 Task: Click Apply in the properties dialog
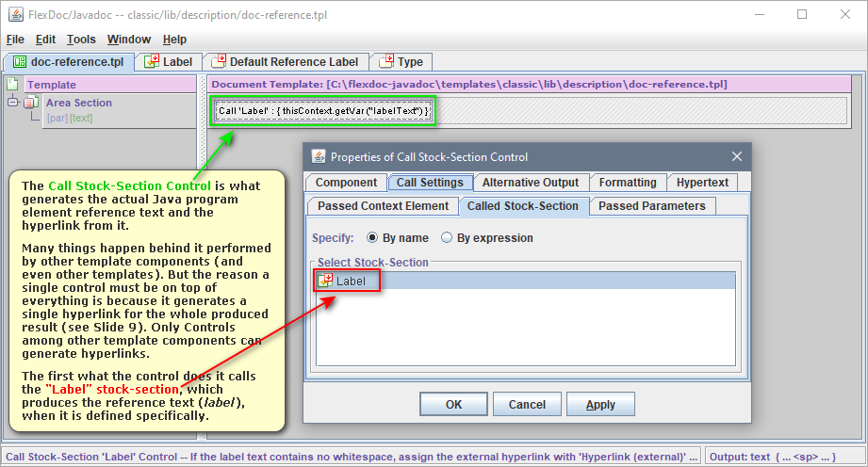coord(600,405)
